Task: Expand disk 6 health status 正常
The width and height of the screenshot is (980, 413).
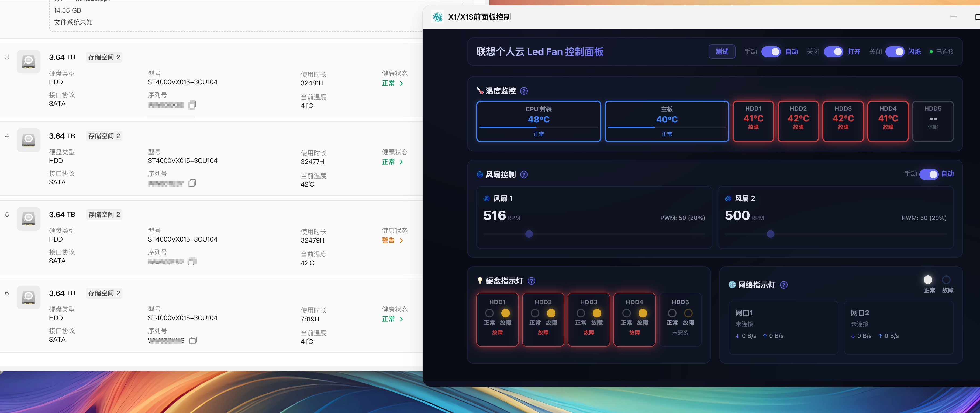Action: 393,319
